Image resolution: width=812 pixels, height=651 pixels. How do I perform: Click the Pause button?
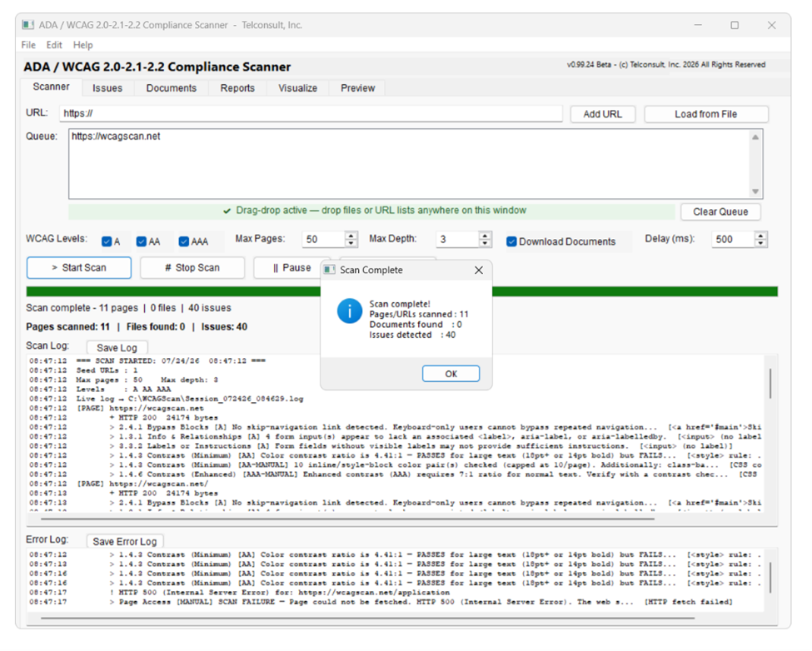[291, 267]
